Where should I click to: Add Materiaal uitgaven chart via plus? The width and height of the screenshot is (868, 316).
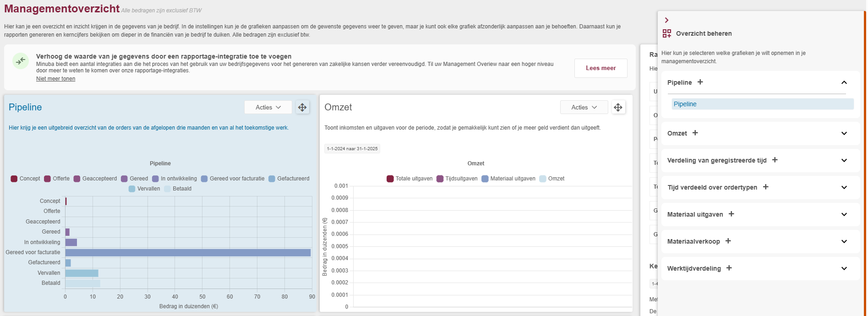point(731,214)
